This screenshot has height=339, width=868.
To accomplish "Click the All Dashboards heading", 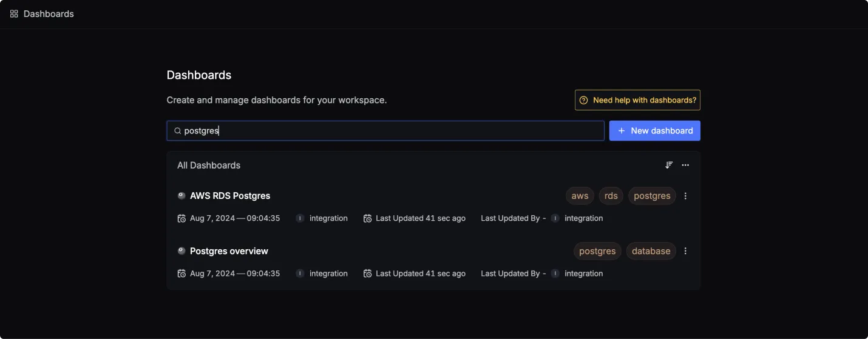I will coord(209,165).
